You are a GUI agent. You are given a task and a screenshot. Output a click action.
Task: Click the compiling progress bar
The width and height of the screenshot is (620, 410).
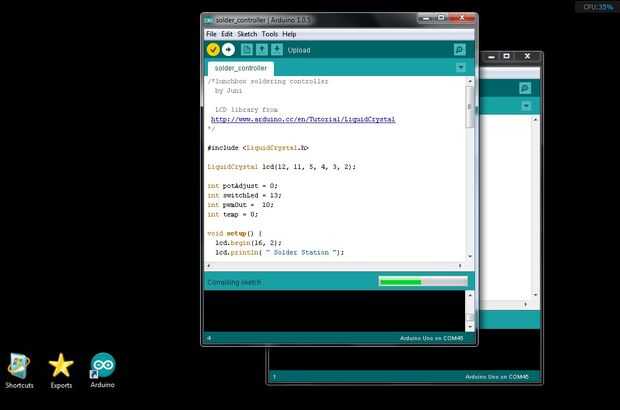pos(423,282)
